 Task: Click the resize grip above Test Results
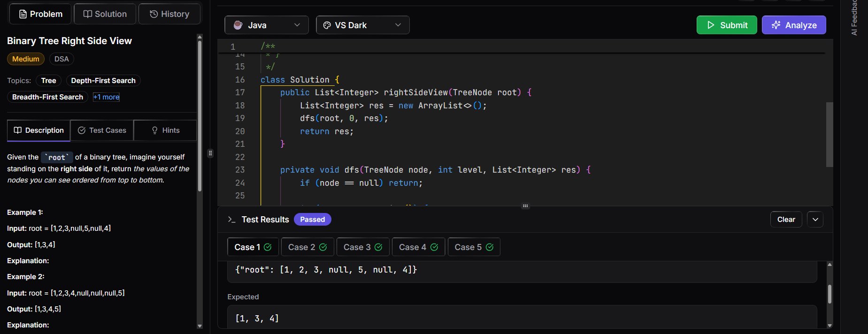pyautogui.click(x=525, y=206)
